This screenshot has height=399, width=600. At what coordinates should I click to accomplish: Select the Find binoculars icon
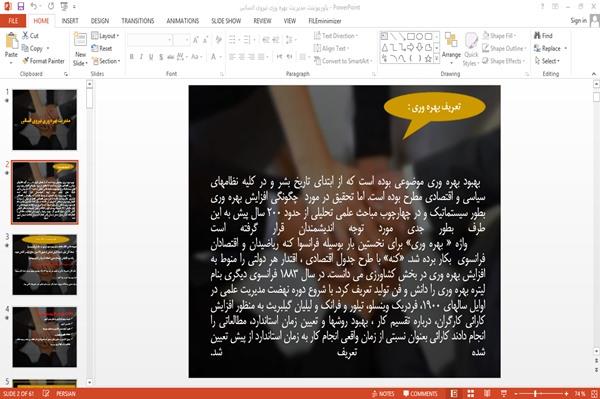tap(537, 36)
